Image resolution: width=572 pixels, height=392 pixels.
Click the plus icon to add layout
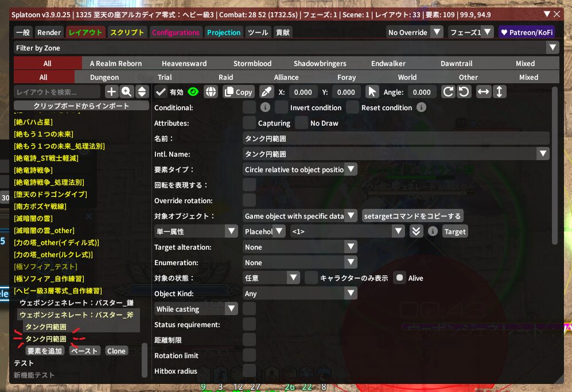tap(111, 92)
